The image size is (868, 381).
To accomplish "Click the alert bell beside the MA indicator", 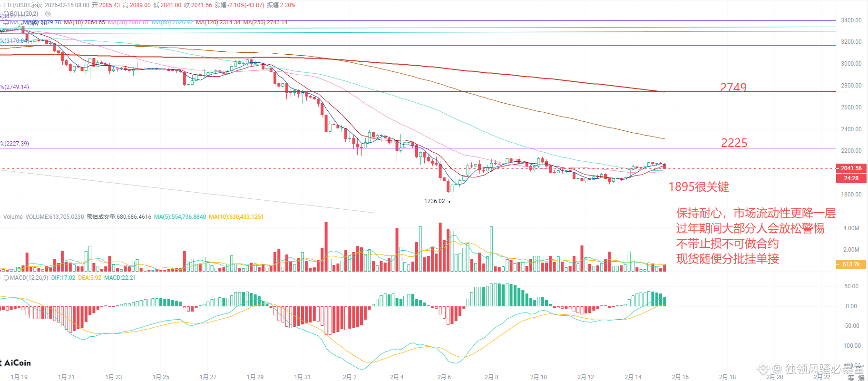I will click(6, 22).
